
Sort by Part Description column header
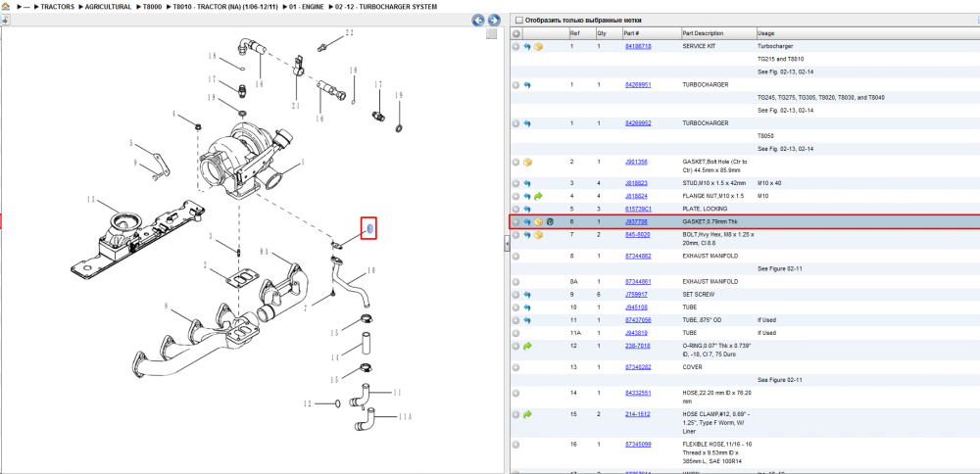point(717,33)
